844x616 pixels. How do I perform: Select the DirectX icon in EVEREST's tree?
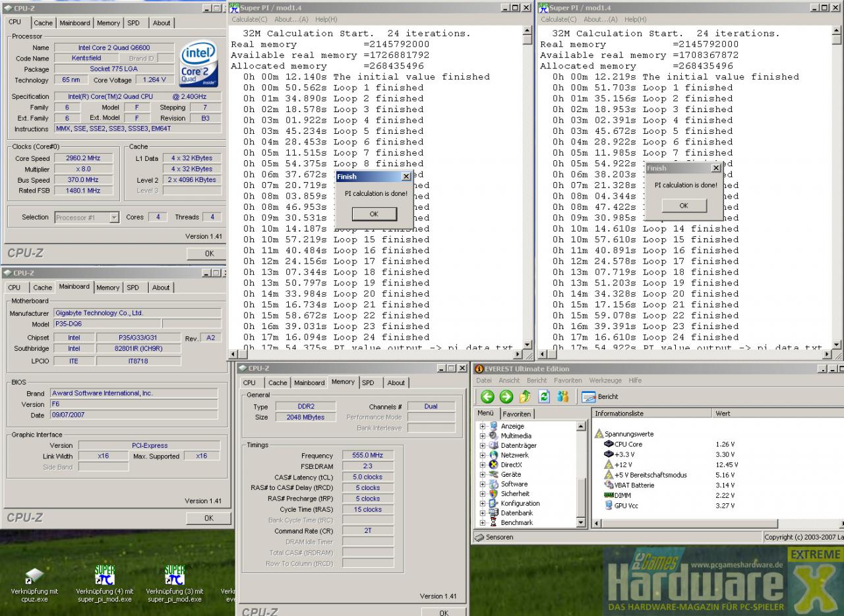tap(493, 465)
